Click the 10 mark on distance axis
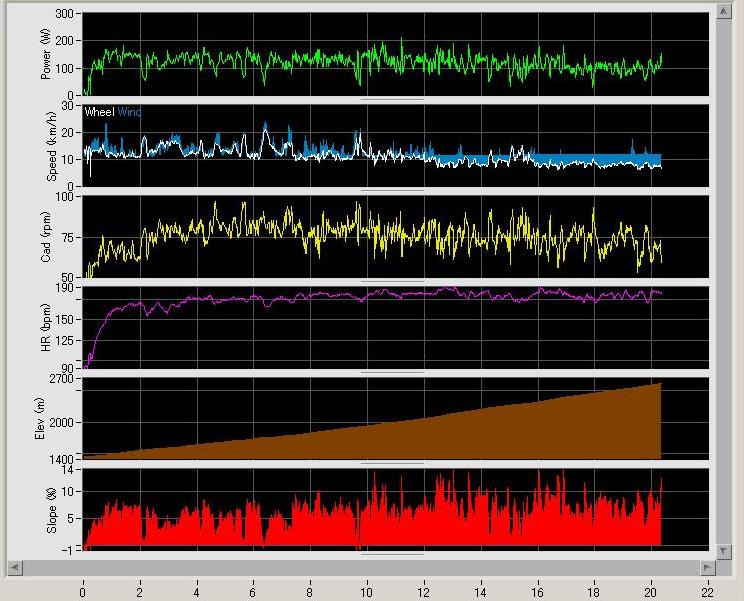The width and height of the screenshot is (744, 601). [x=367, y=590]
